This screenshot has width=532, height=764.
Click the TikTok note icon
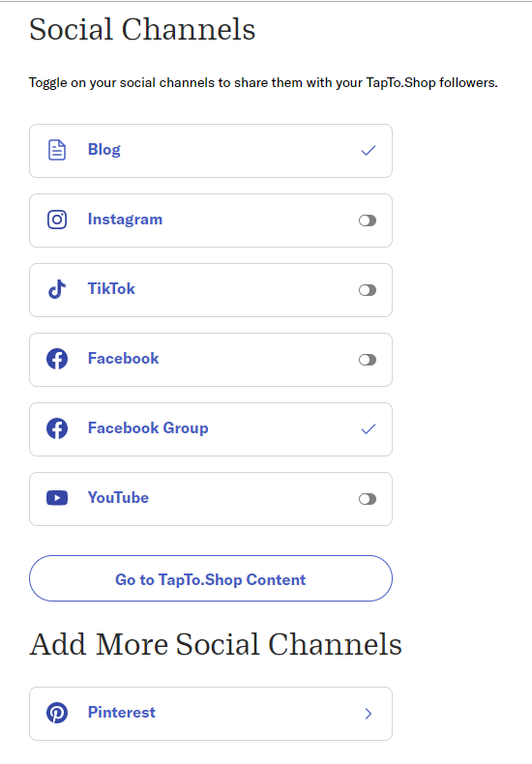57,289
